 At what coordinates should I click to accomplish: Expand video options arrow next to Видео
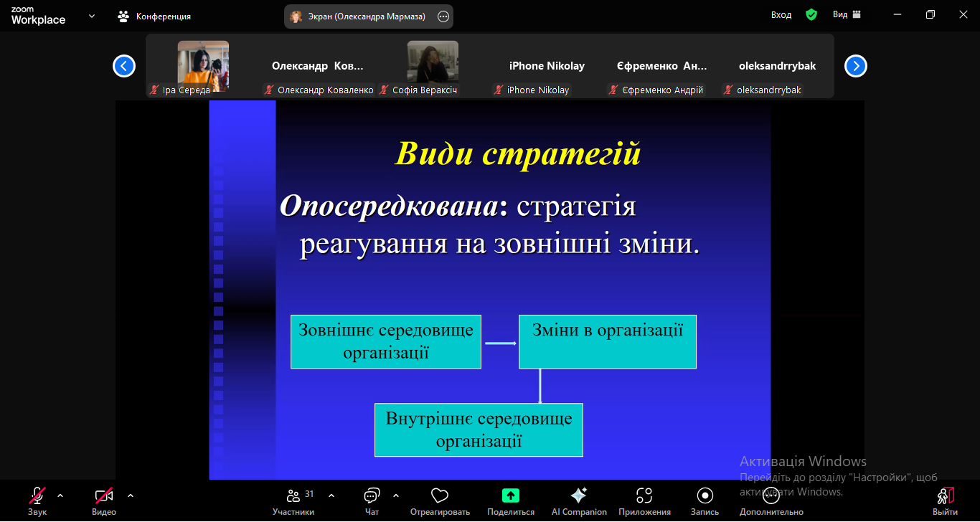pyautogui.click(x=131, y=495)
